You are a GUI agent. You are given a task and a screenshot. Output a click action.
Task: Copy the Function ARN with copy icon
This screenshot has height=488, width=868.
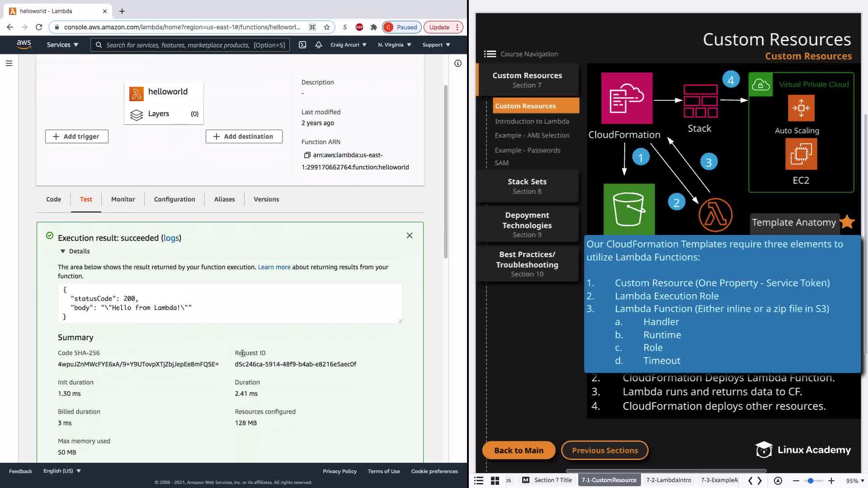click(307, 155)
